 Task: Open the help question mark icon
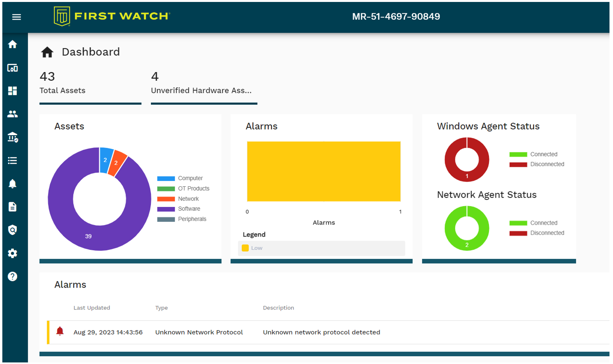click(x=12, y=276)
